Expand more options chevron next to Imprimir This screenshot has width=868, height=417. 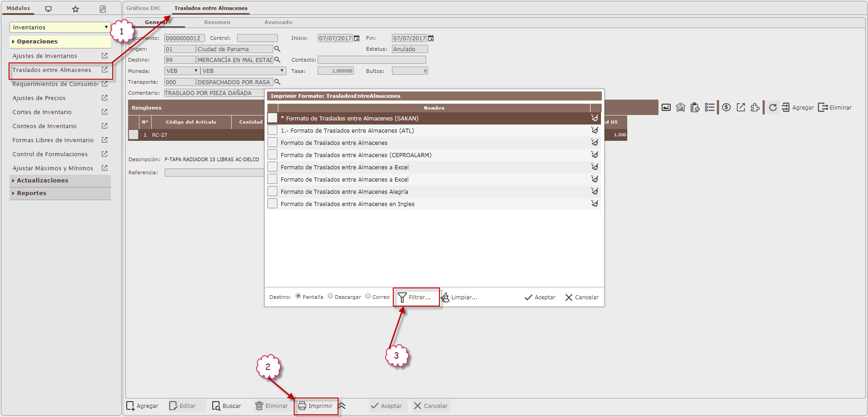[342, 406]
